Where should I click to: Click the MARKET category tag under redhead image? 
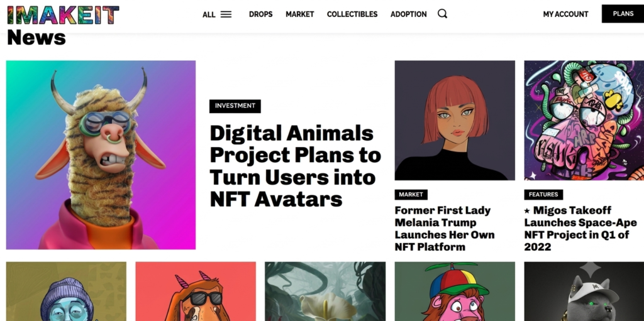point(411,195)
